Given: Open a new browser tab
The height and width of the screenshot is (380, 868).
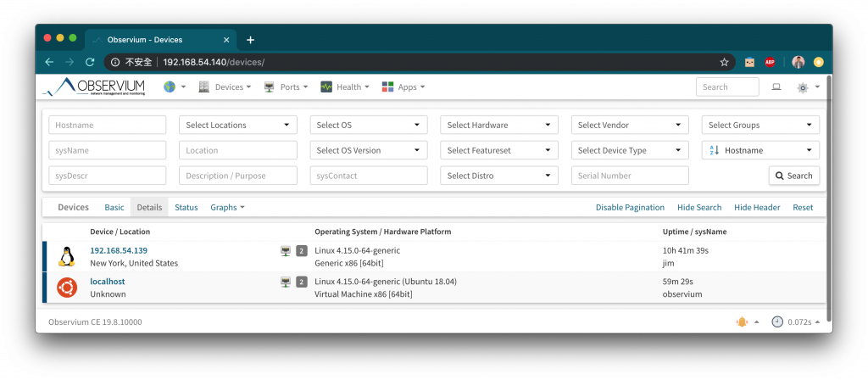Looking at the screenshot, I should (x=250, y=40).
